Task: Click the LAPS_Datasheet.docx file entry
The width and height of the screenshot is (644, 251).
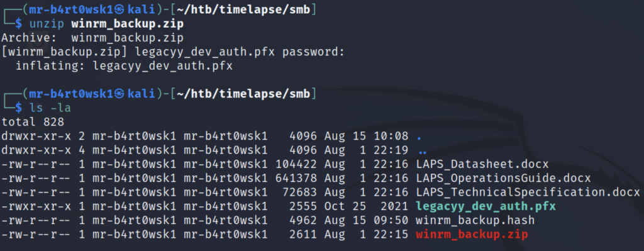Action: [482, 164]
